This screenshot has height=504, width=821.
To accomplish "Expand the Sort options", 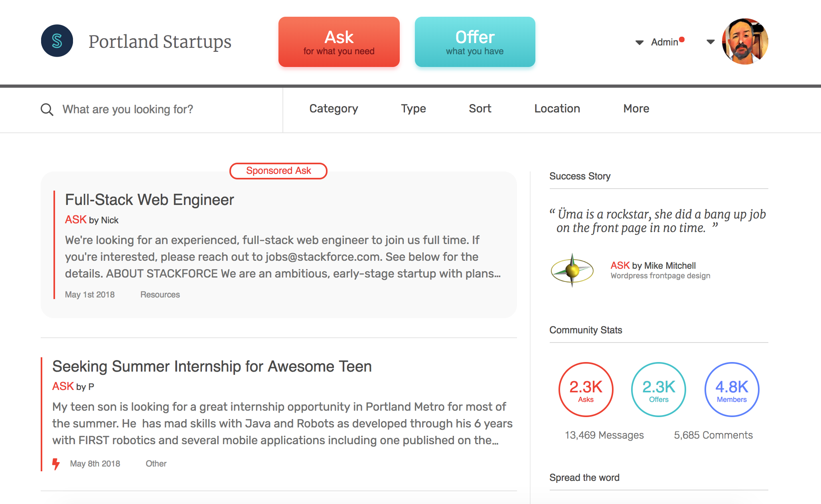I will 480,108.
